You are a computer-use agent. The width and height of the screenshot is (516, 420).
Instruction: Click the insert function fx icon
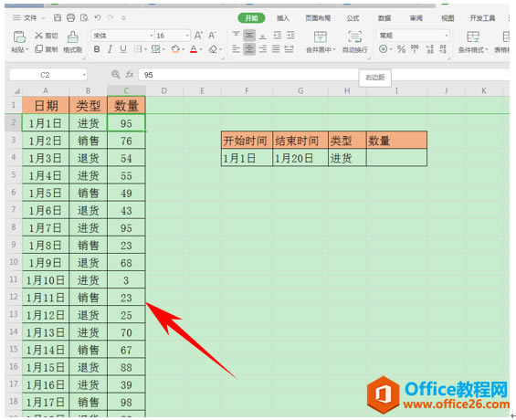click(x=130, y=75)
